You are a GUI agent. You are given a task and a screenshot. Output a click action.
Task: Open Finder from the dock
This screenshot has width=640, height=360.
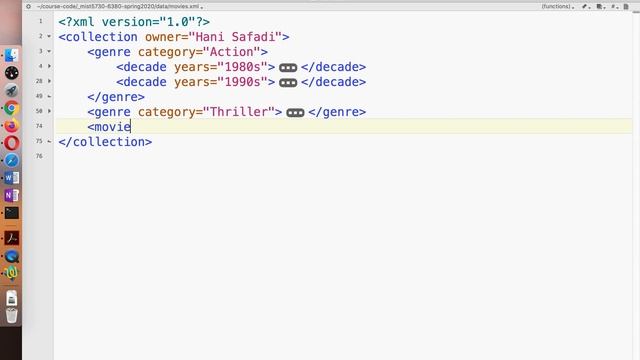[11, 56]
